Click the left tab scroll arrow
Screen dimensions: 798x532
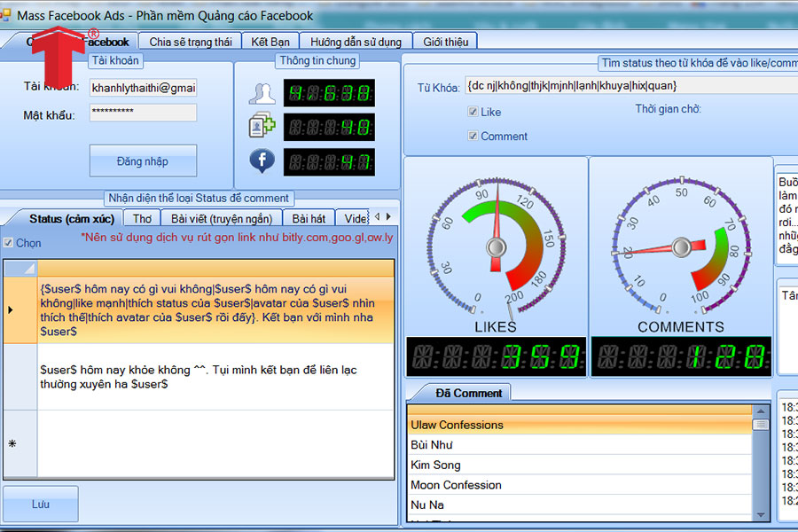pos(377,216)
